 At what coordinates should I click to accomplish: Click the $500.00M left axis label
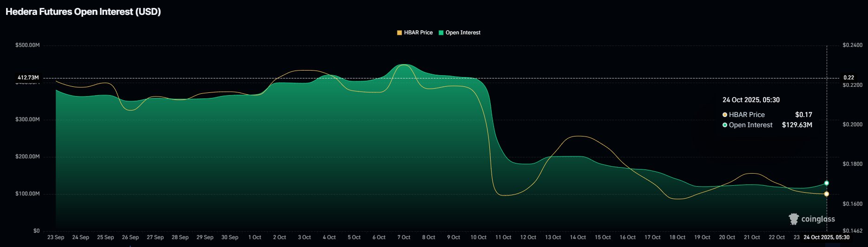27,45
